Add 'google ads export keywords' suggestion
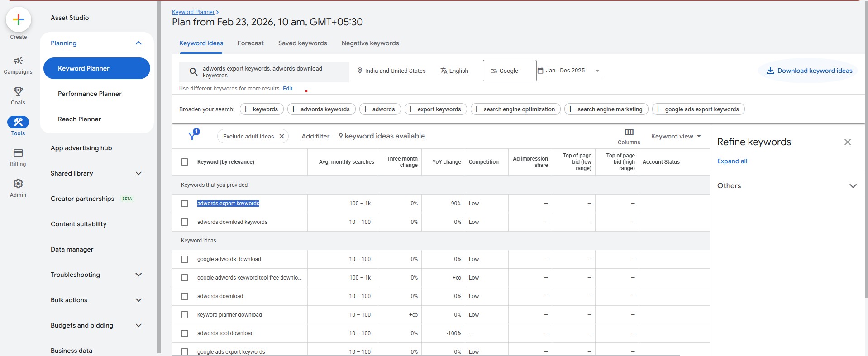The image size is (868, 356). [x=698, y=109]
